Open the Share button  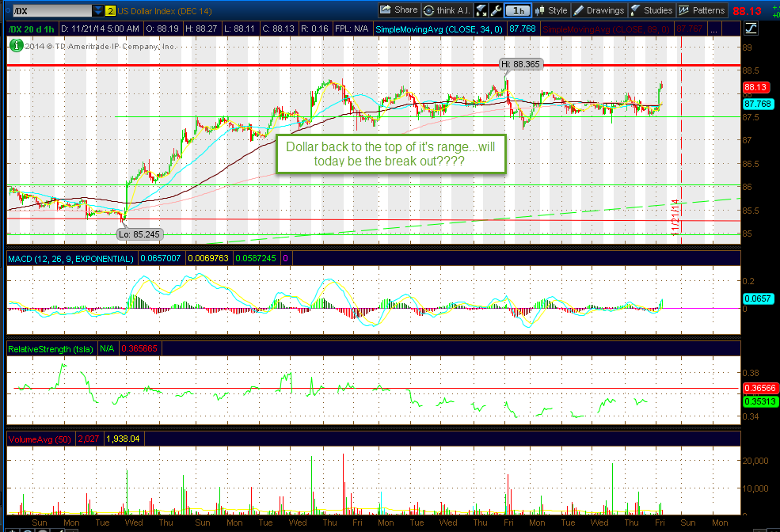tap(399, 10)
